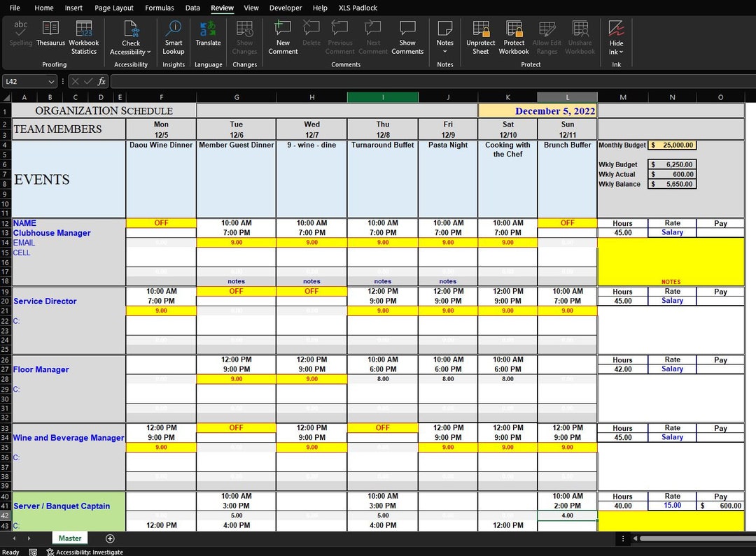Open the Thesaurus pane
756x556 pixels.
[x=50, y=35]
